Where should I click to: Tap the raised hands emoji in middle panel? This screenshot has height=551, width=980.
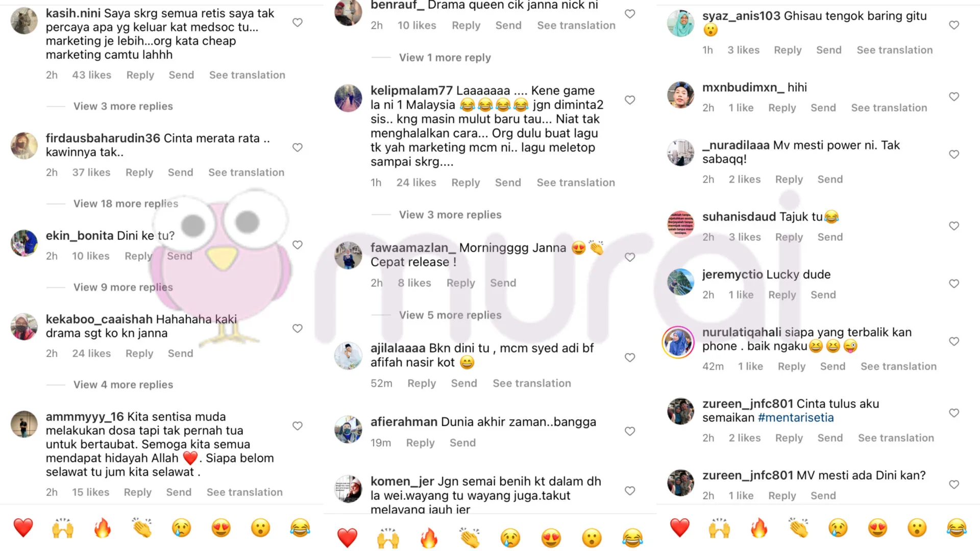388,538
